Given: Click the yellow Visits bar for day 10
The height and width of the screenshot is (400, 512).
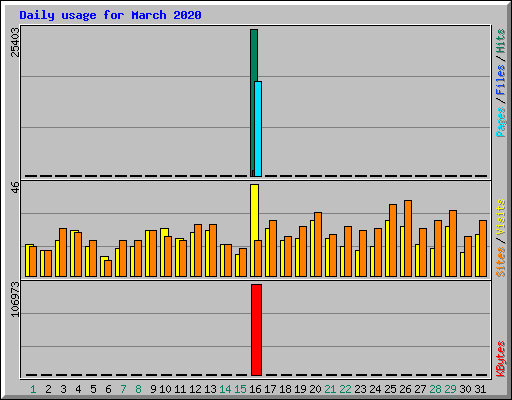Looking at the screenshot, I should point(164,252).
